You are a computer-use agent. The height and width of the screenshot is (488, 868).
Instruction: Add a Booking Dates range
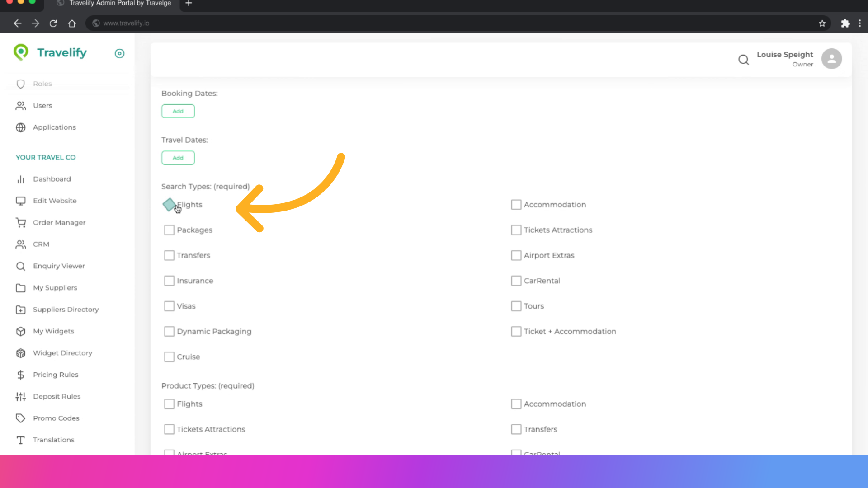[178, 111]
